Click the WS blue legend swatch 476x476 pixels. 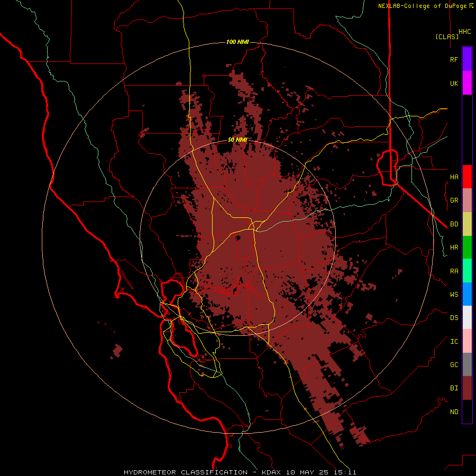coord(467,294)
